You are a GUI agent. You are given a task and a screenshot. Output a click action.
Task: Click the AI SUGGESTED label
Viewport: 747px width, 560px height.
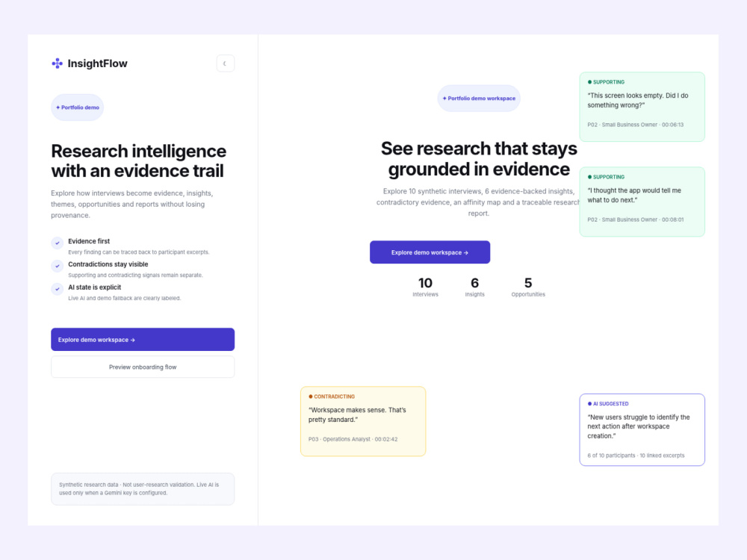[x=608, y=404]
